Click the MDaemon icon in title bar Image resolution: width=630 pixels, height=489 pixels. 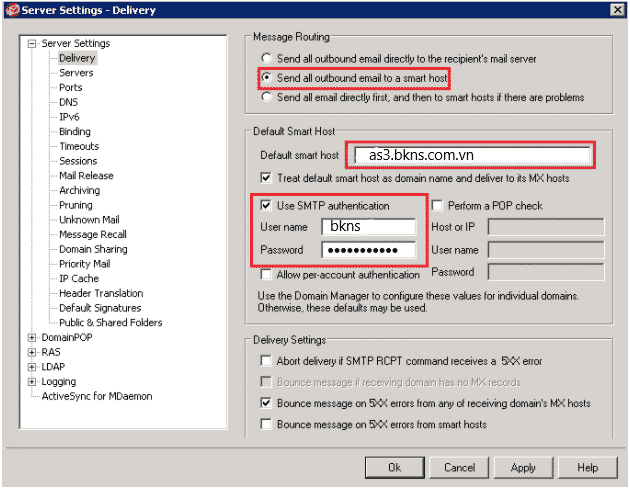click(11, 10)
